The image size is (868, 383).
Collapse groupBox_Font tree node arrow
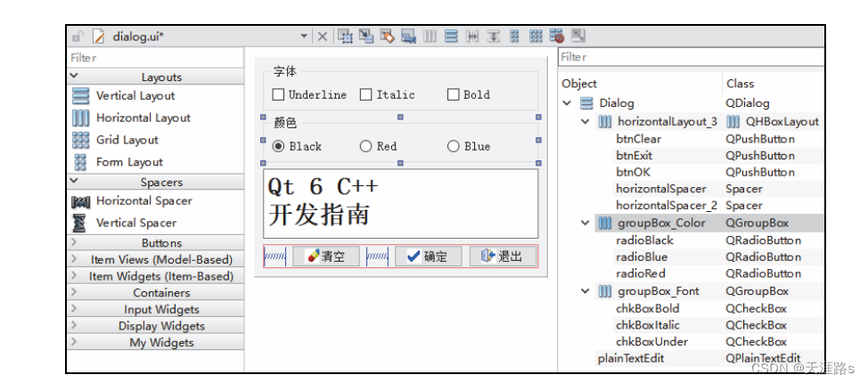pyautogui.click(x=585, y=291)
